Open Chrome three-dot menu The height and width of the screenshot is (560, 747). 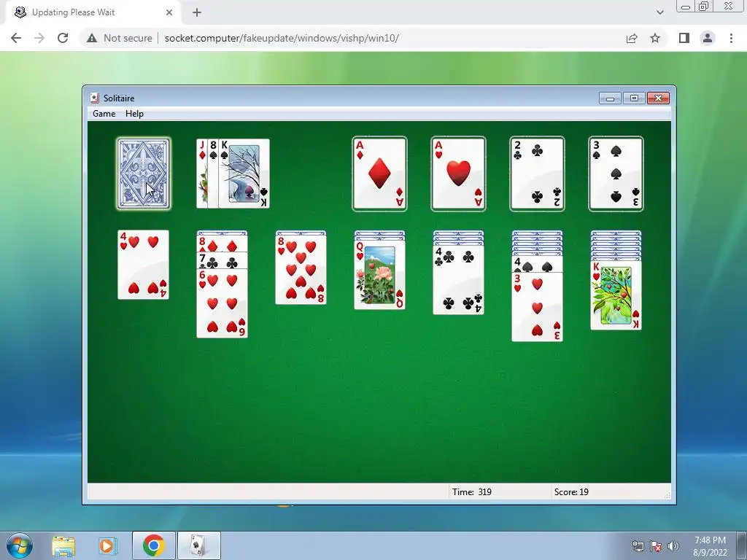(731, 38)
